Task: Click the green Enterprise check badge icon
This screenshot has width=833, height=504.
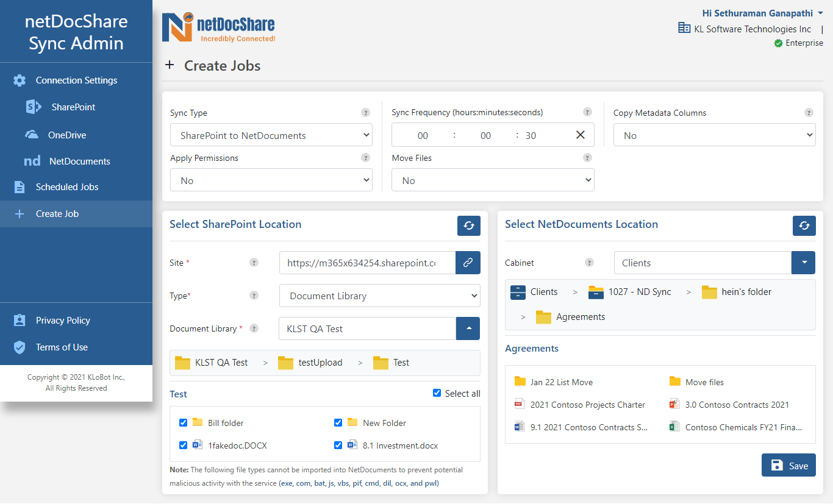Action: coord(778,43)
